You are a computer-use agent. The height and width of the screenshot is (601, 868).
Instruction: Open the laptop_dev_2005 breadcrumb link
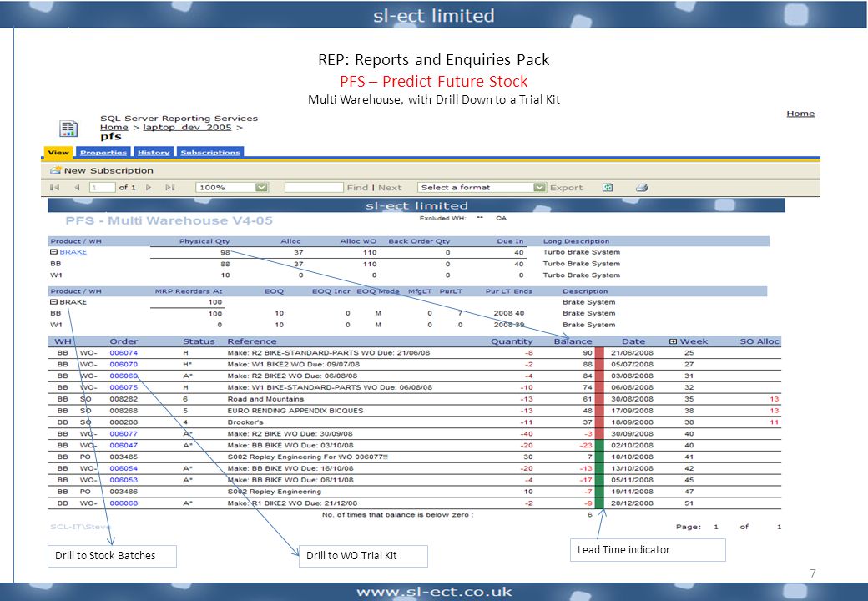187,127
